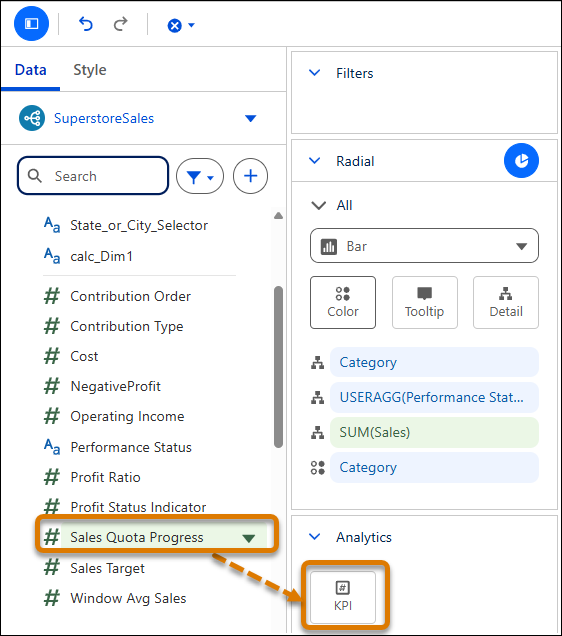Viewport: 562px width, 636px height.
Task: Click the field list scrollbar thumb
Action: pyautogui.click(x=278, y=367)
